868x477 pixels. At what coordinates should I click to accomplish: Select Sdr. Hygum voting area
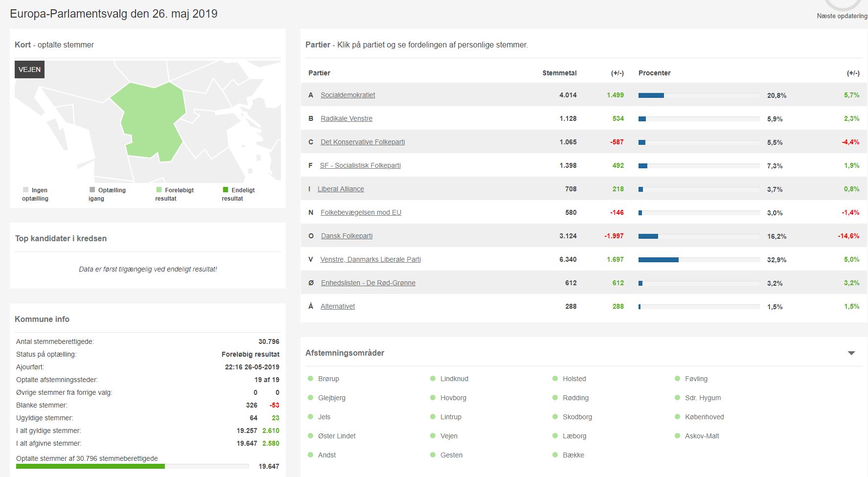tap(703, 398)
